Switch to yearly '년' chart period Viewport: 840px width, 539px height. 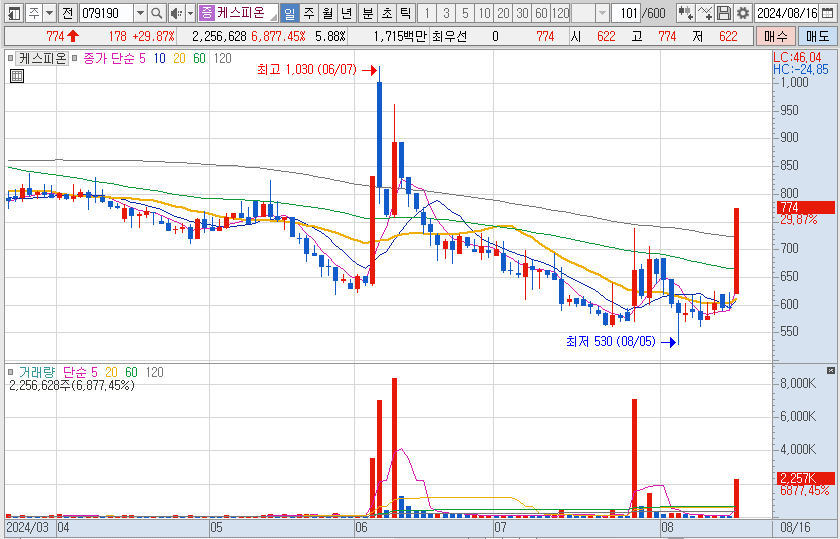coord(347,13)
